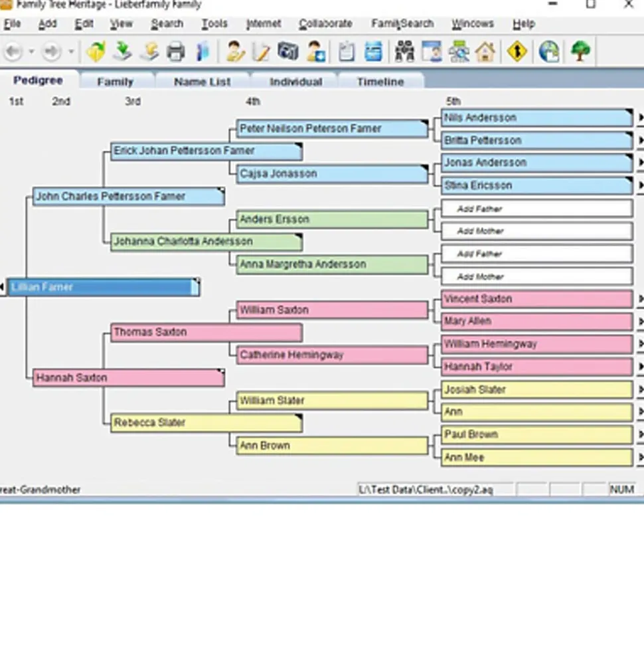Click the globe internet icon
The image size is (644, 645).
[x=549, y=52]
